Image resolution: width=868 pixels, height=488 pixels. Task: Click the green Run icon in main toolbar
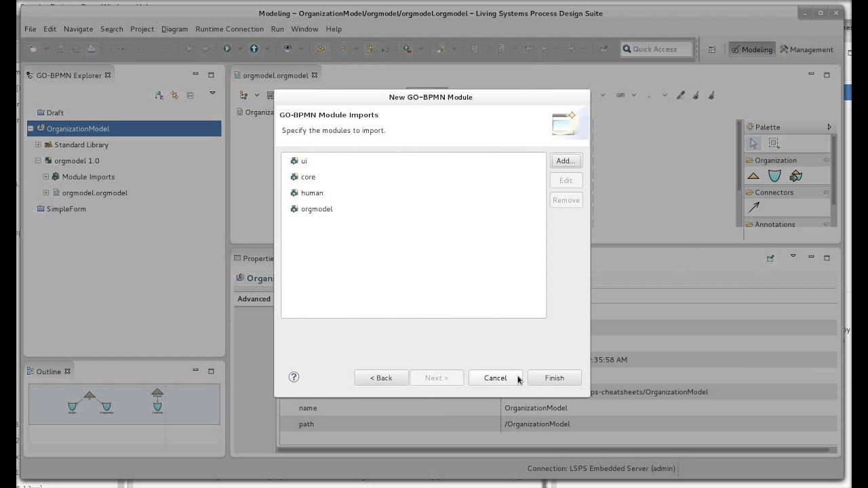pos(227,49)
